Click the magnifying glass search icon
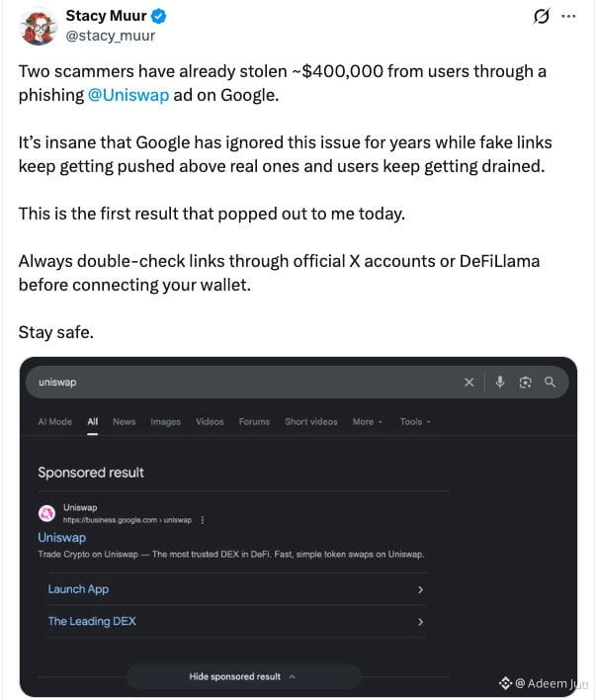This screenshot has height=700, width=596. pos(550,383)
